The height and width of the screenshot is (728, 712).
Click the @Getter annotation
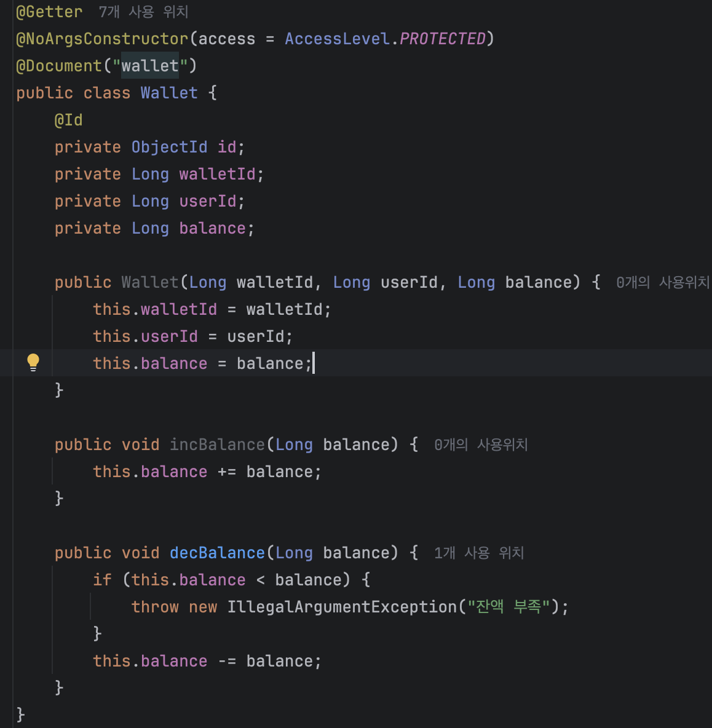click(x=49, y=12)
